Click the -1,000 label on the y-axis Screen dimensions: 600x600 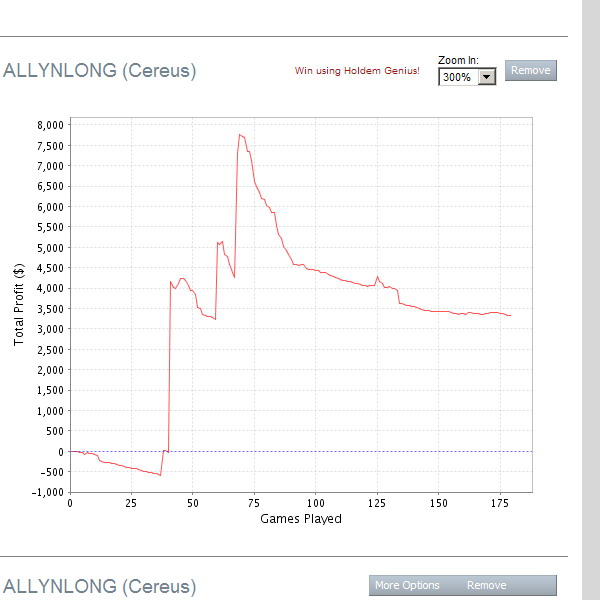pyautogui.click(x=49, y=492)
